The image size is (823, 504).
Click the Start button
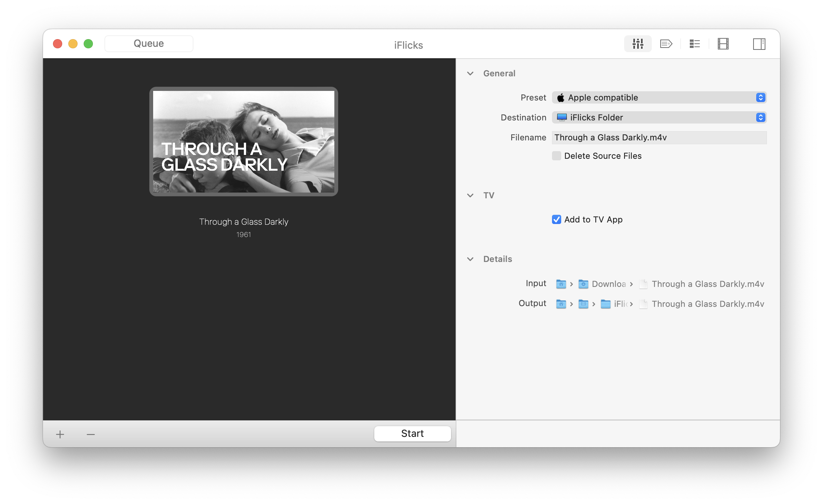point(412,433)
